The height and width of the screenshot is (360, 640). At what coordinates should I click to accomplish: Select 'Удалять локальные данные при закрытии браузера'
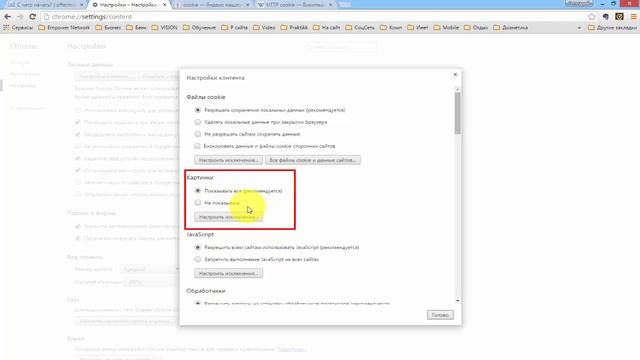pos(198,122)
